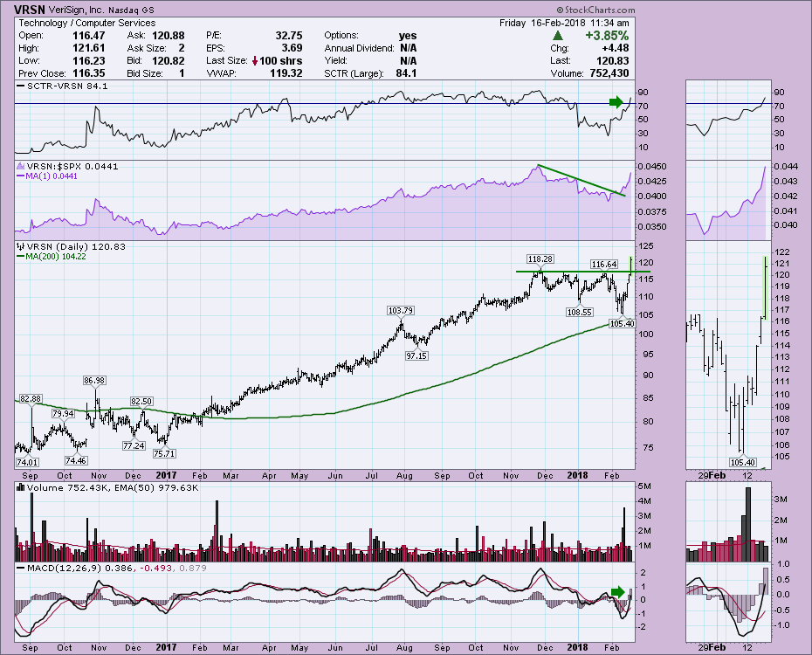Click the green up-triangle beside +3.85%
The height and width of the screenshot is (655, 812).
pyautogui.click(x=558, y=36)
